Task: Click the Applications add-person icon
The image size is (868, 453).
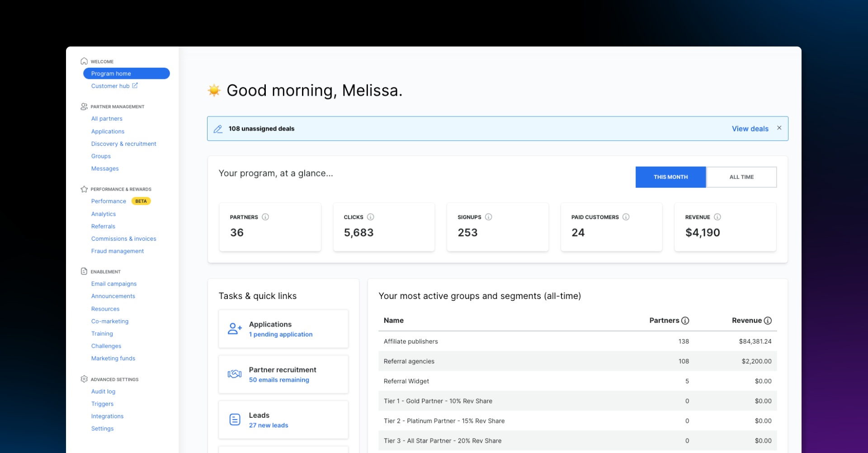Action: (235, 328)
